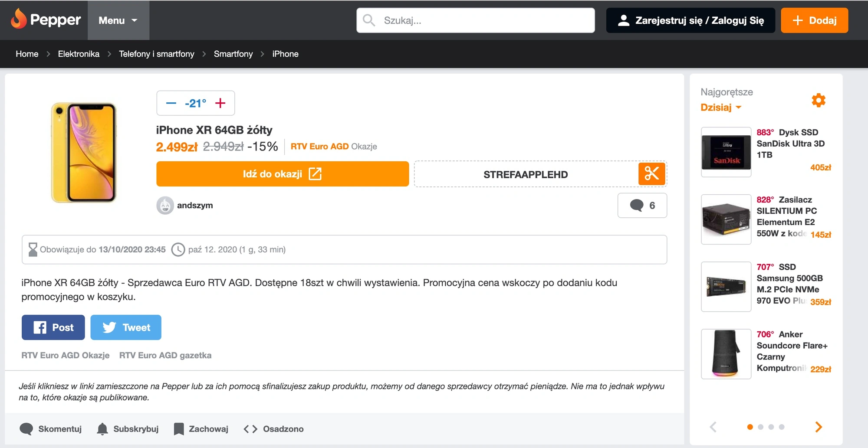Vote the deal hotter with the plus
Viewport: 868px width, 448px height.
tap(220, 103)
